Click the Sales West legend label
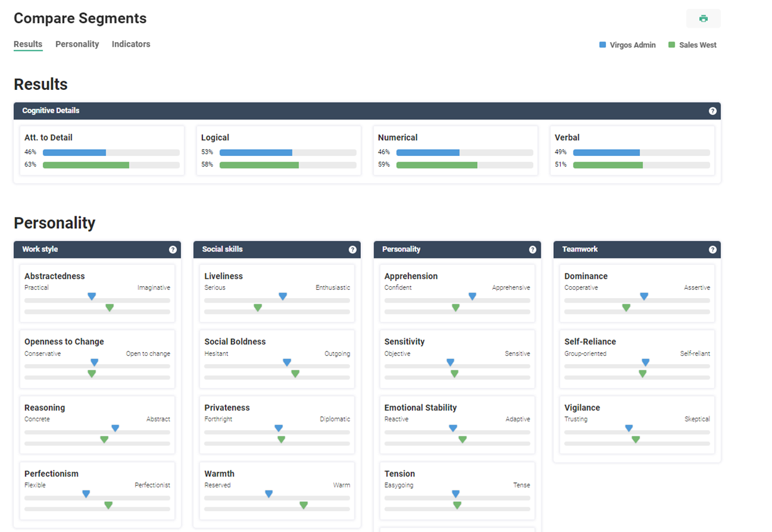 point(697,45)
